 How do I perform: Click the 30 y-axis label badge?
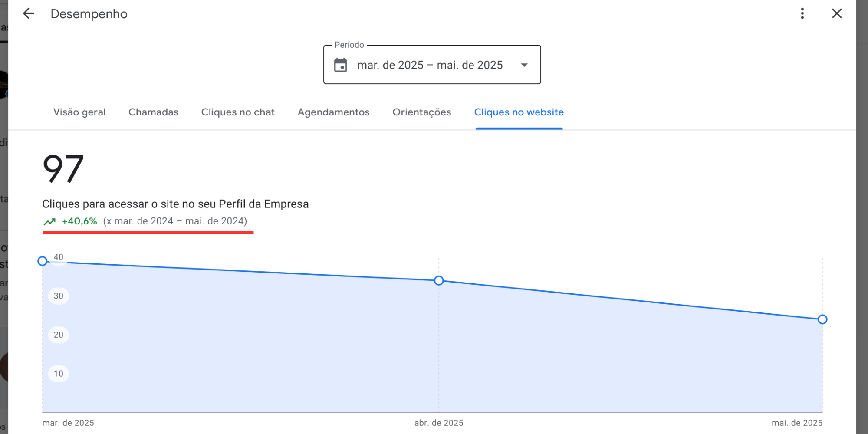click(x=59, y=296)
